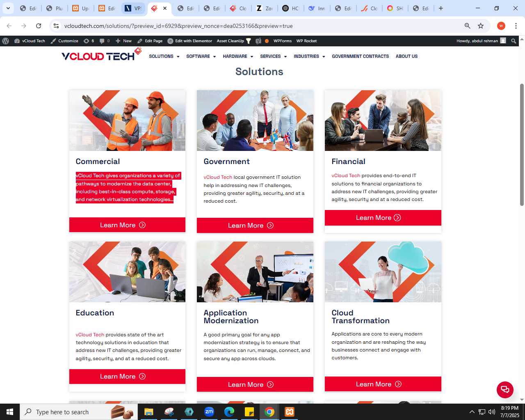Open the tab search dropdown arrow
Viewport: 525px width, 420px height.
(x=8, y=8)
